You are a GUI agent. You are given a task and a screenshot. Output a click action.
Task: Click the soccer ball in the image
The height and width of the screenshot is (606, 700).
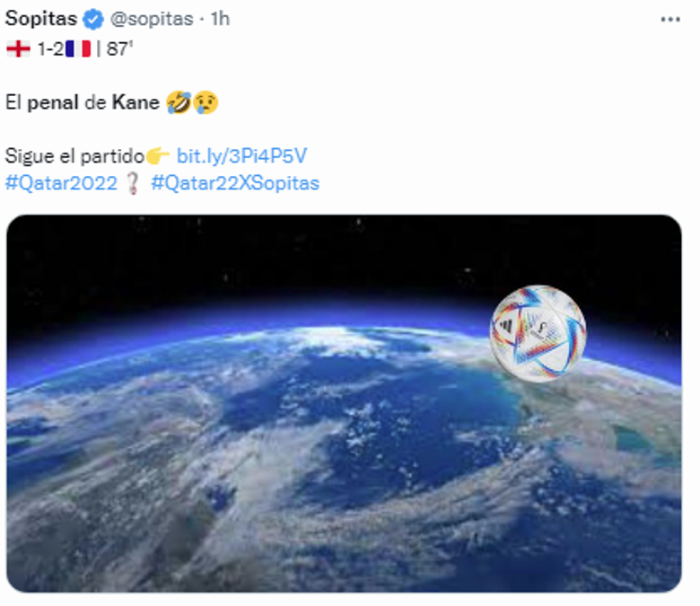tap(538, 333)
